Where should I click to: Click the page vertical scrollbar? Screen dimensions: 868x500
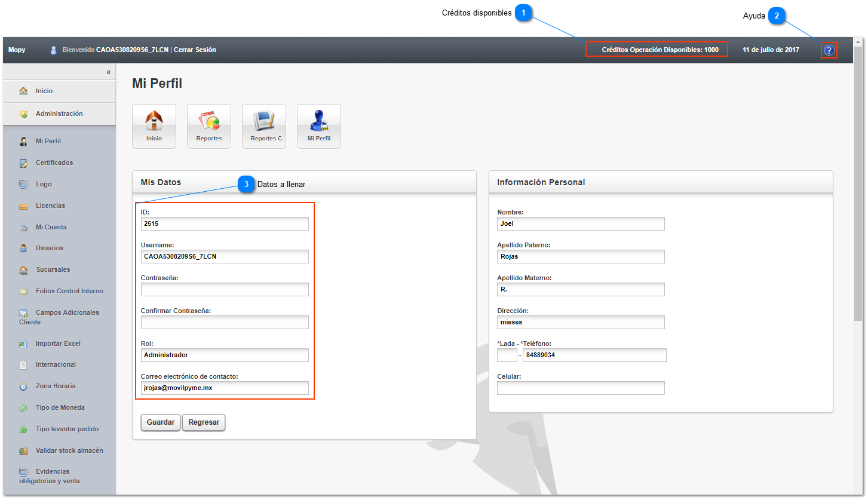pyautogui.click(x=858, y=185)
